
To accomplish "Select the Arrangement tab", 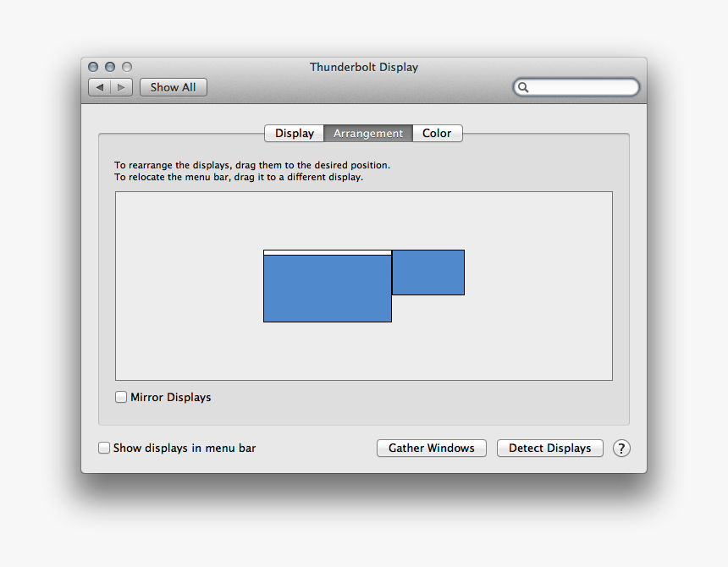I will point(367,133).
